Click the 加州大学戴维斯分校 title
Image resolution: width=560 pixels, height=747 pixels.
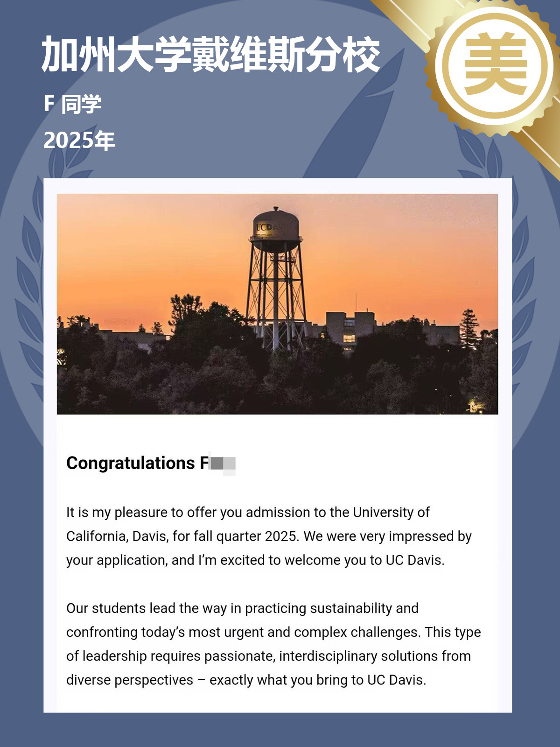[210, 55]
